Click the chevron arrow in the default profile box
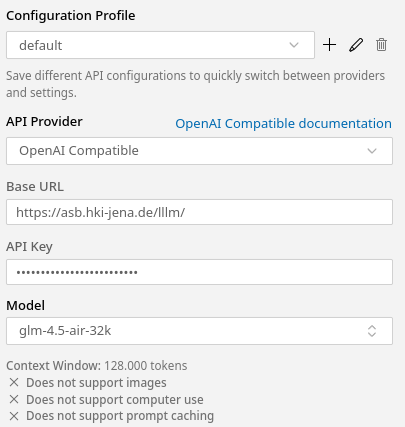Screen dimensions: 405x427 pyautogui.click(x=294, y=45)
